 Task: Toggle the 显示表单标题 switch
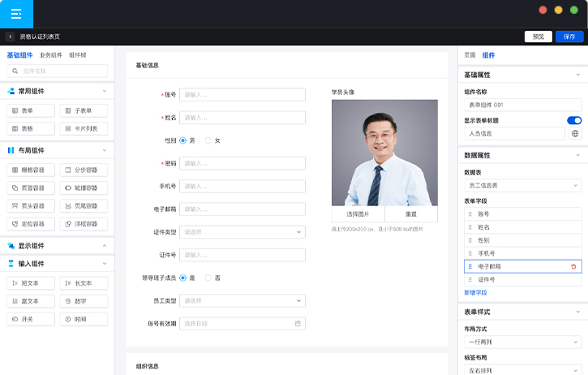point(573,120)
